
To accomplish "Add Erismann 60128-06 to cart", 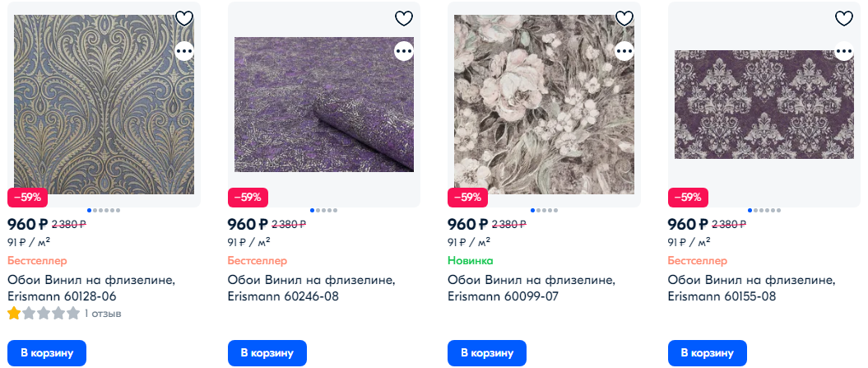I will pyautogui.click(x=47, y=353).
